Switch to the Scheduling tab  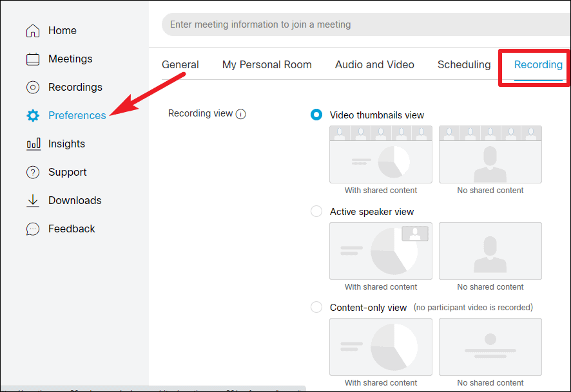pyautogui.click(x=464, y=65)
